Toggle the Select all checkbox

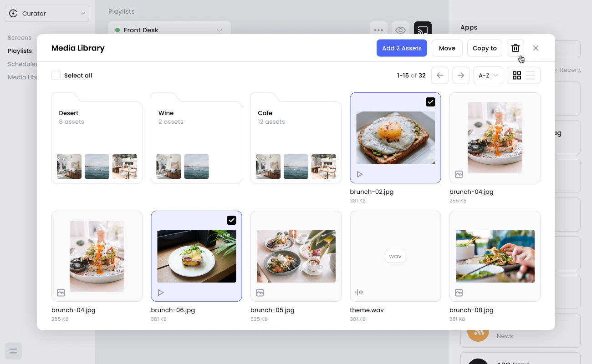(56, 76)
